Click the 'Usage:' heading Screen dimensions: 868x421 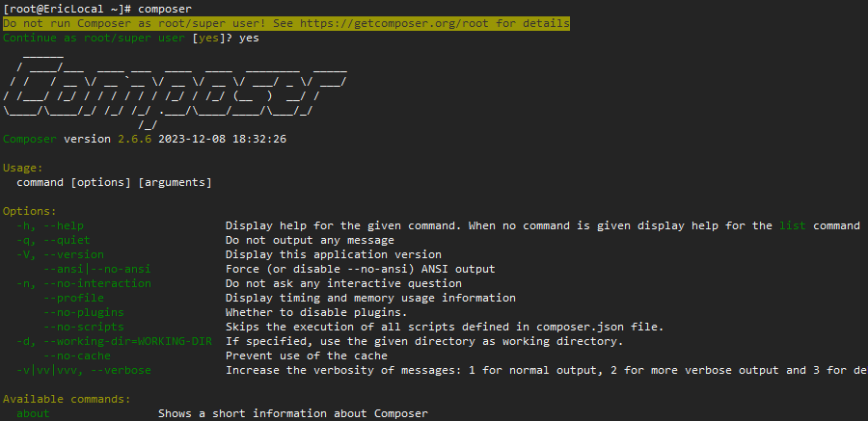[x=23, y=168]
